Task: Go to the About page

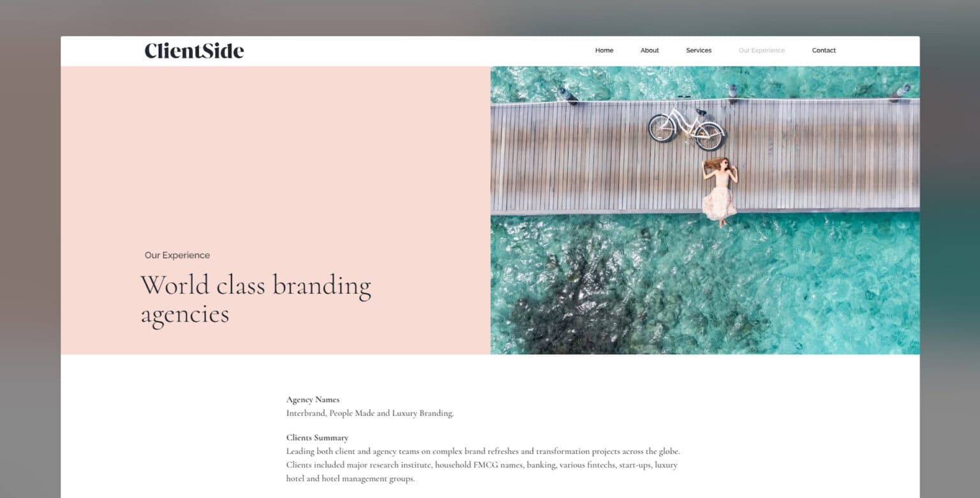Action: tap(650, 50)
